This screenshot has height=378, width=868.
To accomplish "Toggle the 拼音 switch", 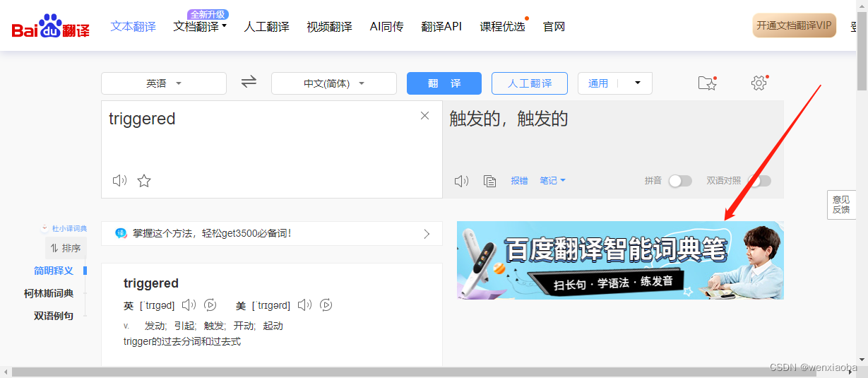I will 680,181.
